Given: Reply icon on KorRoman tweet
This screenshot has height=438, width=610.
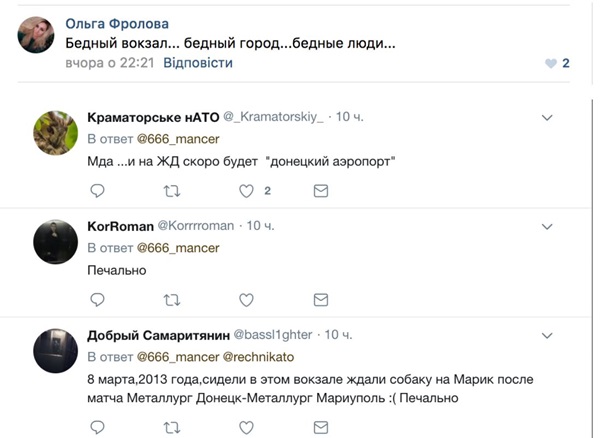Looking at the screenshot, I should (97, 299).
